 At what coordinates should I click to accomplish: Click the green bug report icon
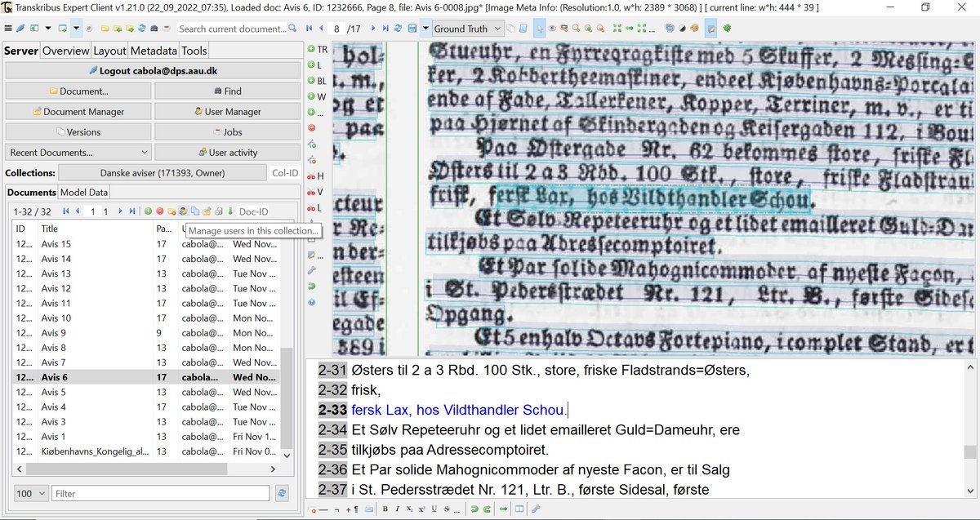tap(727, 29)
